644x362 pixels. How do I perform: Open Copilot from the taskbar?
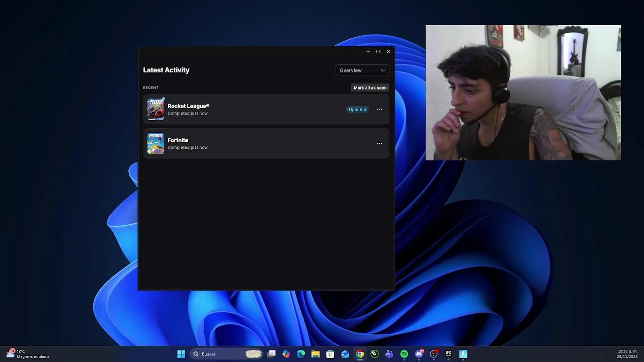click(x=286, y=354)
